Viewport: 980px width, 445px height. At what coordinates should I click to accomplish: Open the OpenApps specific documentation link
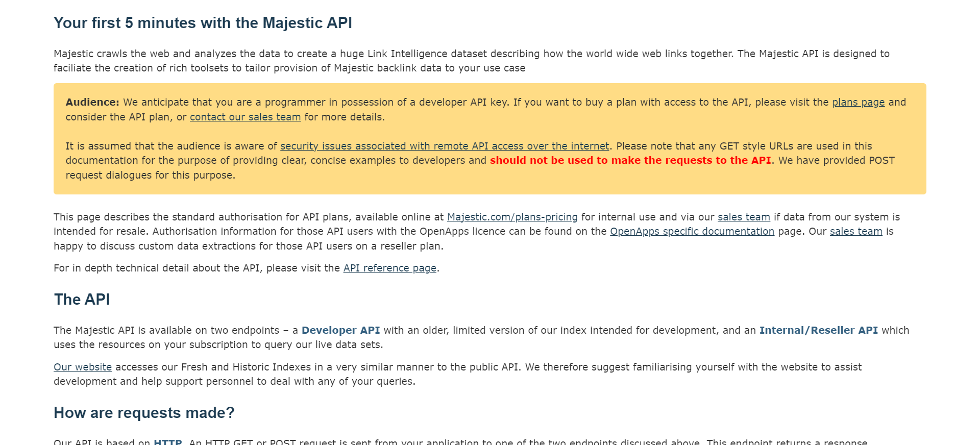(692, 231)
